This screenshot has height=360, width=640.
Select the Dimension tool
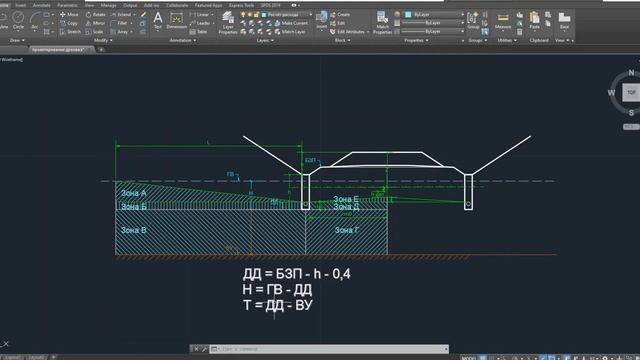[176, 20]
